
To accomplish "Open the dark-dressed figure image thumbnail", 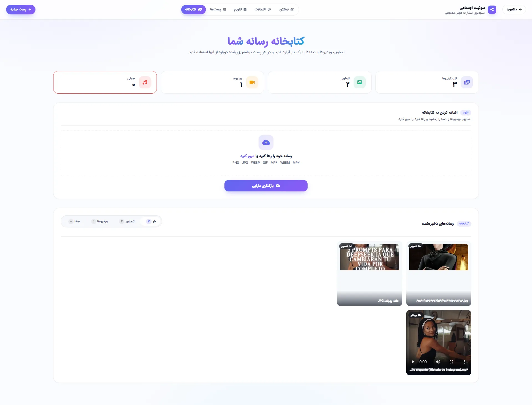I will click(x=439, y=257).
